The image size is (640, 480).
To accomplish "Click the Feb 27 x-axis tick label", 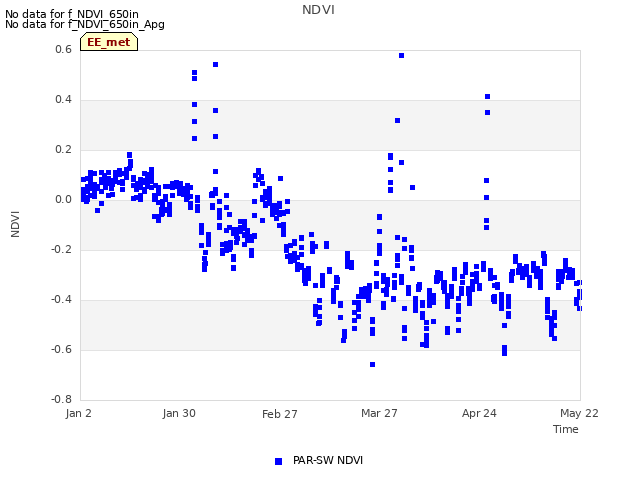I will pos(280,414).
